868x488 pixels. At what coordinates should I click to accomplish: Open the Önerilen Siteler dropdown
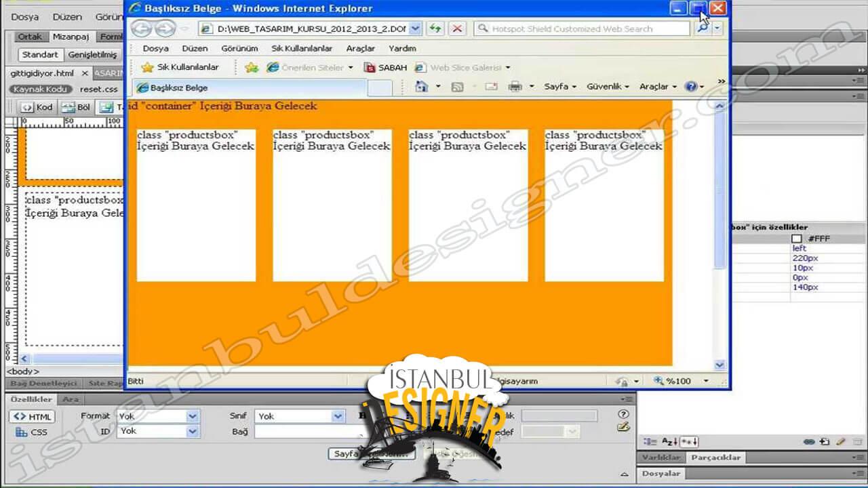pyautogui.click(x=351, y=68)
